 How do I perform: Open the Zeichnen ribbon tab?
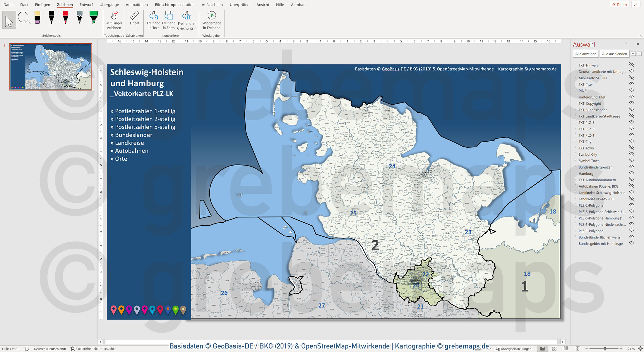[65, 5]
